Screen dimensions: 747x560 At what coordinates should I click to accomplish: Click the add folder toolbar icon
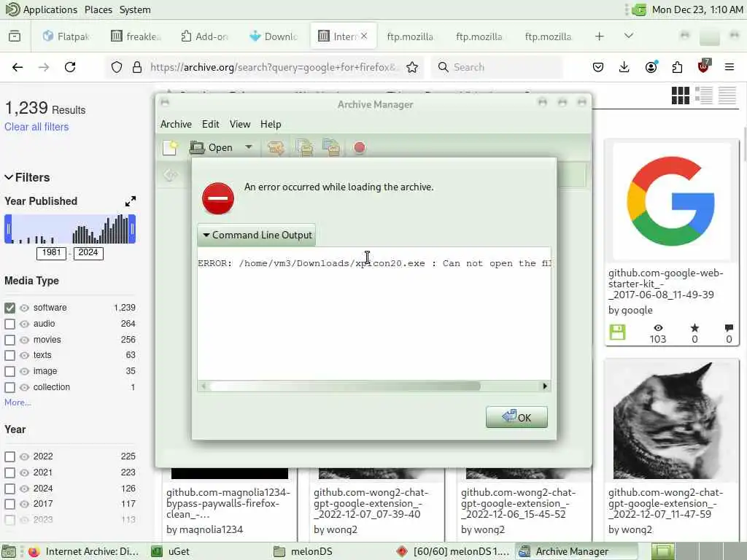[332, 147]
